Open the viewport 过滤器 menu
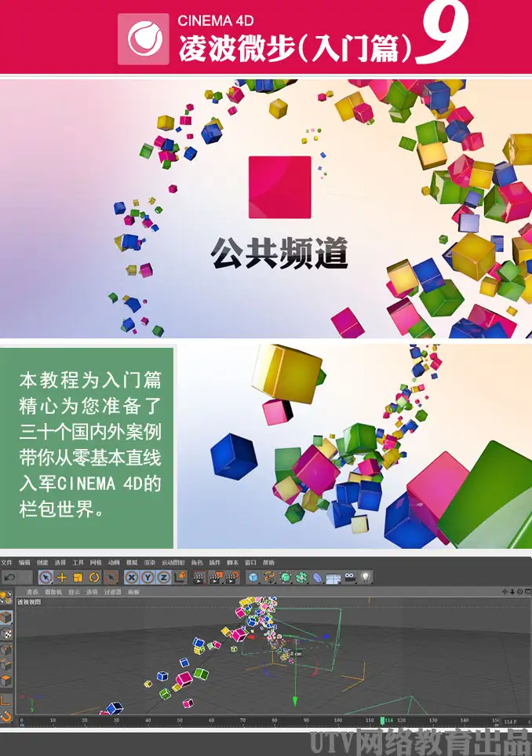The image size is (532, 756). [113, 592]
